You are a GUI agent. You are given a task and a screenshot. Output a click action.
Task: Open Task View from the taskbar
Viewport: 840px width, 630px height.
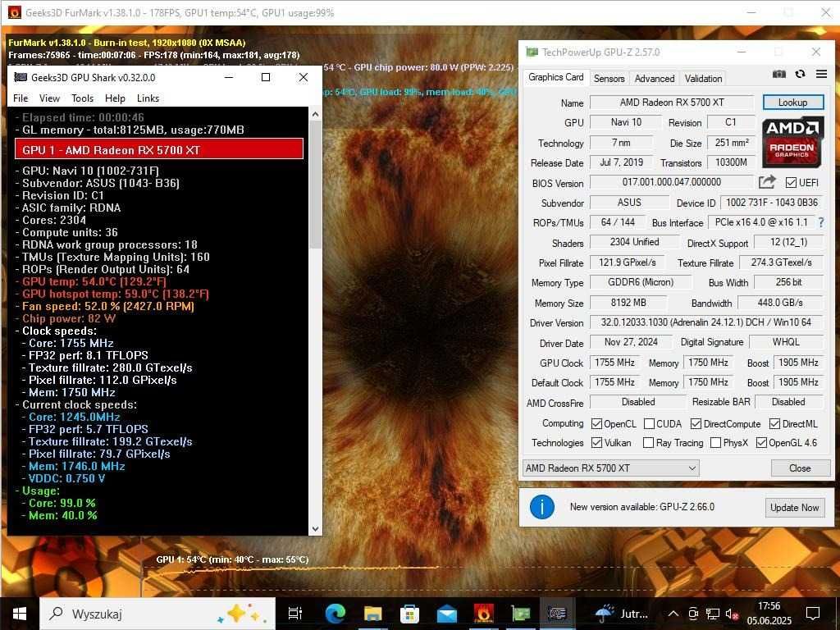pyautogui.click(x=295, y=614)
